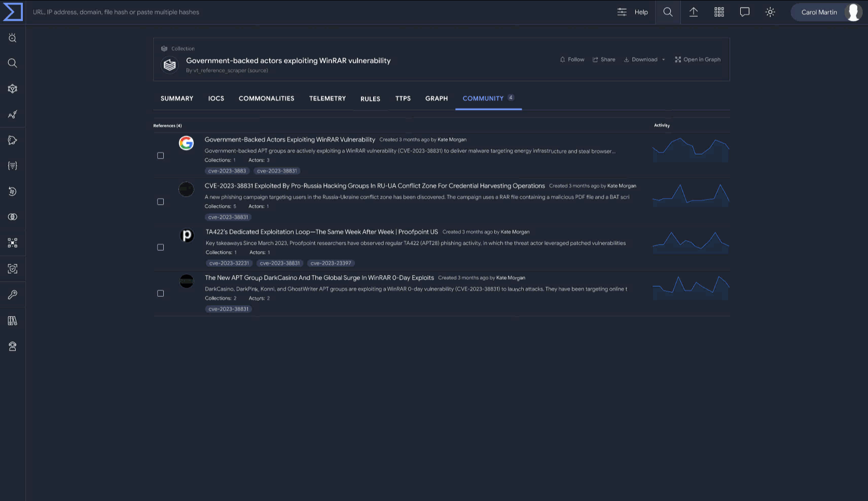Switch to the GRAPH tab
Screen dimensions: 868x501
coord(437,98)
